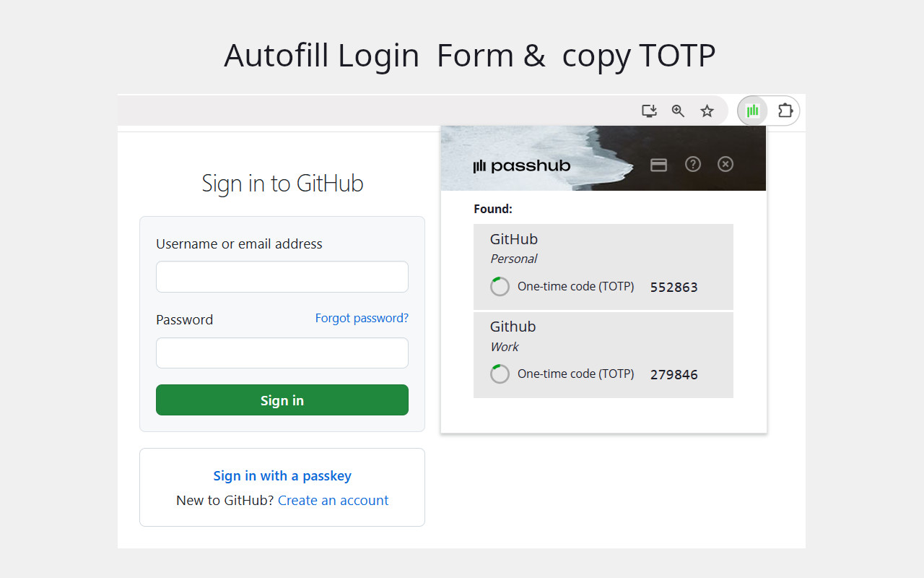Image resolution: width=924 pixels, height=578 pixels.
Task: Open the payment card icon in PassHub
Action: point(658,165)
